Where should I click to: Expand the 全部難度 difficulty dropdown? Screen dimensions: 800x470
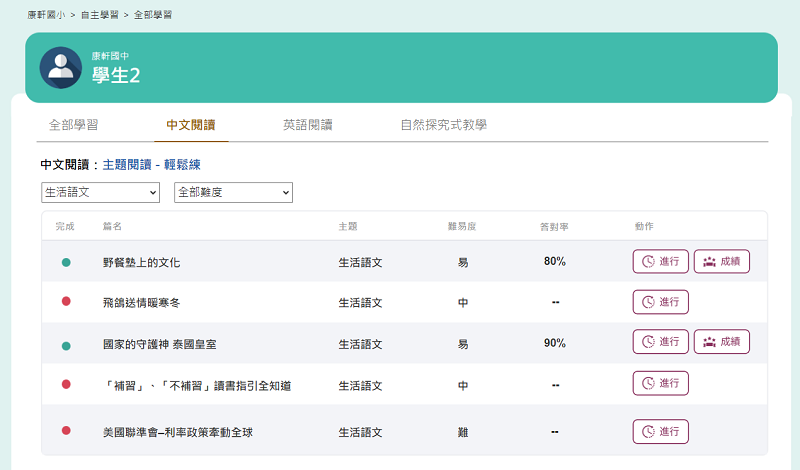point(233,192)
